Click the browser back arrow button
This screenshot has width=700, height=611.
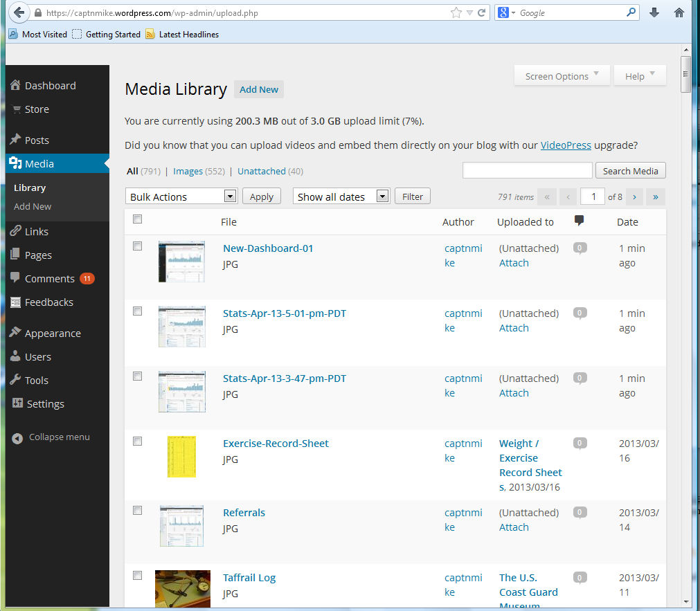tap(19, 12)
